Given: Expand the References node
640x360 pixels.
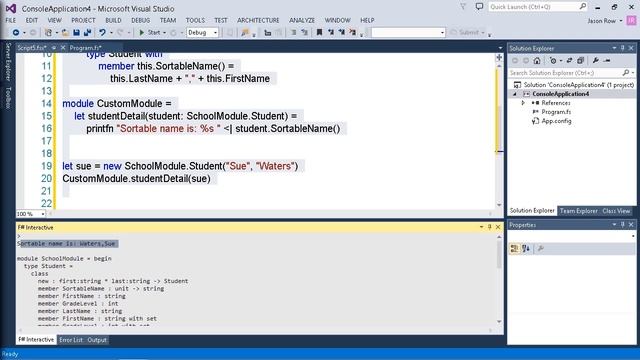Looking at the screenshot, I should pyautogui.click(x=523, y=103).
